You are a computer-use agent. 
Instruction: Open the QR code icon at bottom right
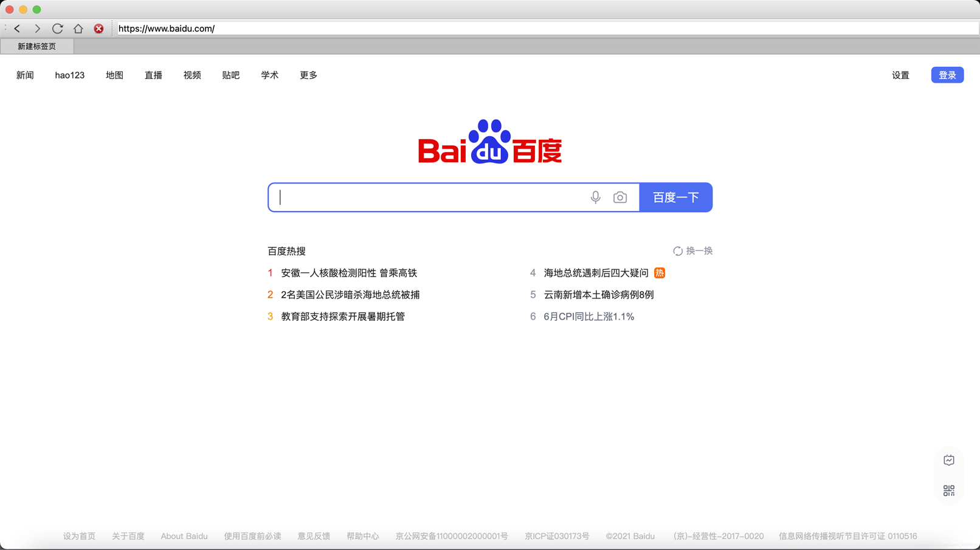(948, 490)
